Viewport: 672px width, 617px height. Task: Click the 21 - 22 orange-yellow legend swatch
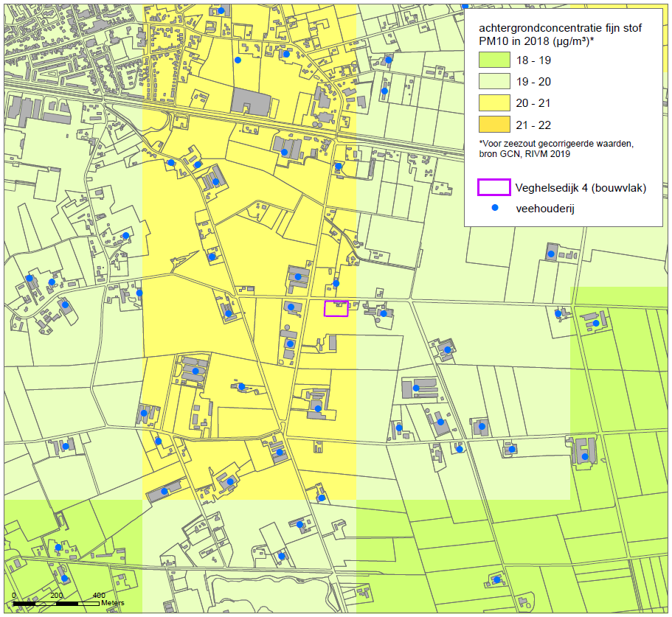[x=494, y=125]
